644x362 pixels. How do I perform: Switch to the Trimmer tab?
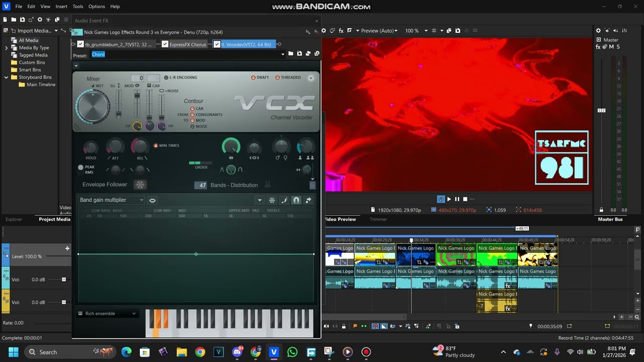pos(378,219)
